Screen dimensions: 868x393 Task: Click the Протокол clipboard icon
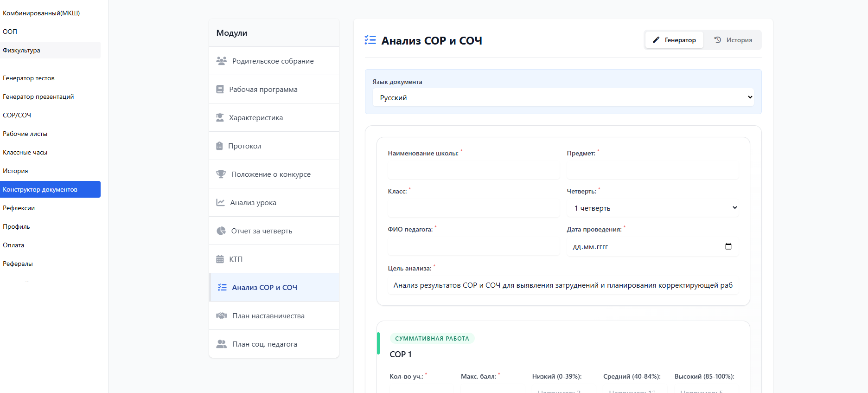219,146
